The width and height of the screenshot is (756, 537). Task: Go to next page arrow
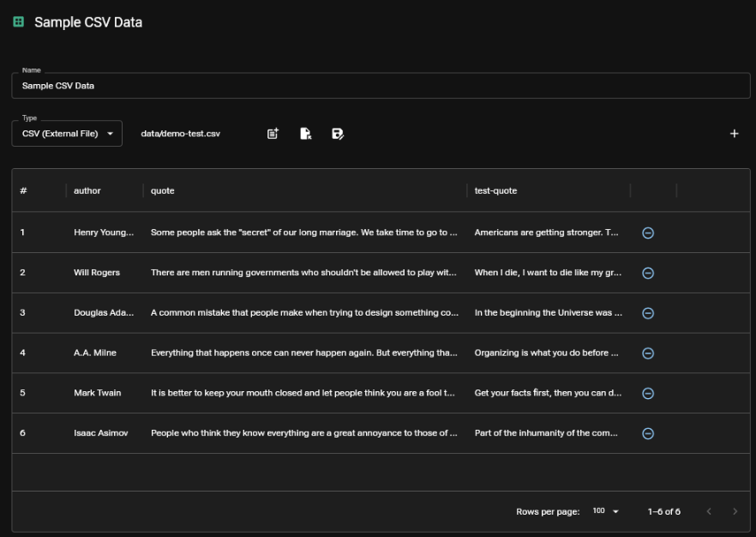pos(735,511)
